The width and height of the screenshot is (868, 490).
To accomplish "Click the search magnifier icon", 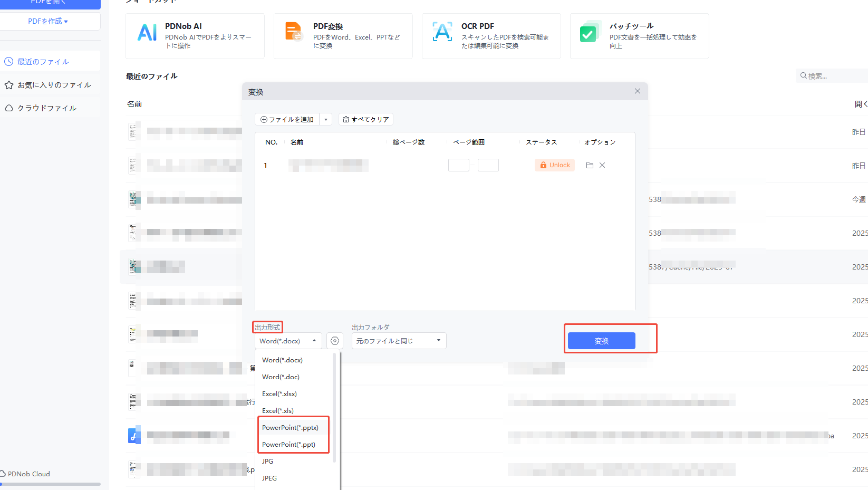I will (x=804, y=76).
